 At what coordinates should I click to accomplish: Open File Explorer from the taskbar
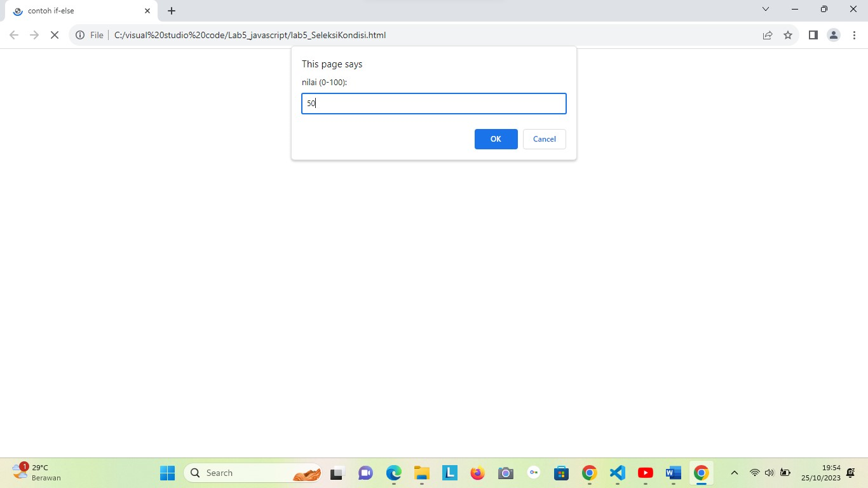coord(421,473)
